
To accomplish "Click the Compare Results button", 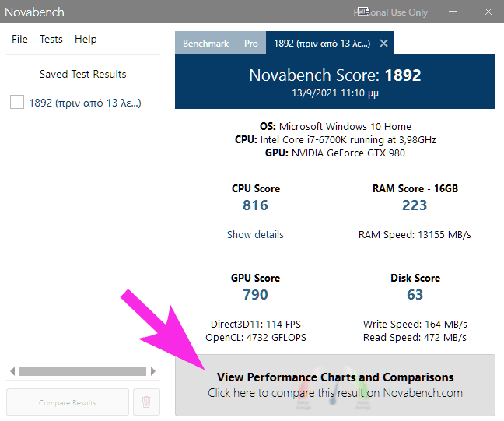I will tap(68, 402).
